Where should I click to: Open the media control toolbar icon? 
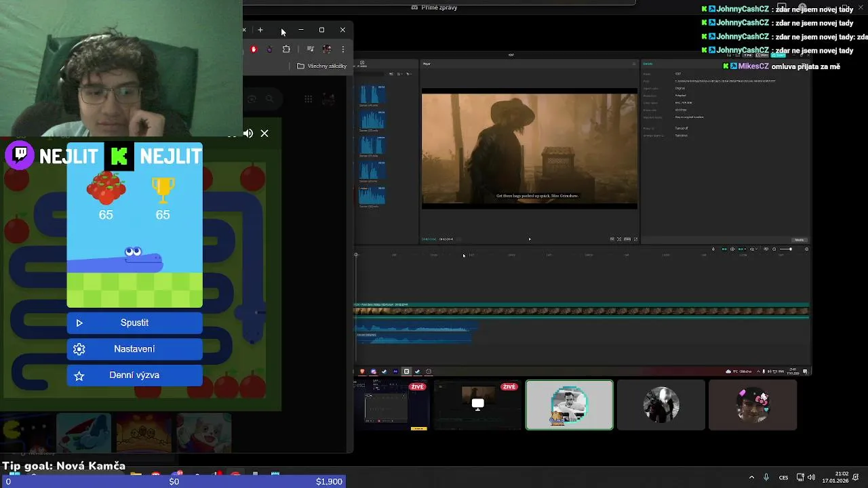click(x=310, y=49)
